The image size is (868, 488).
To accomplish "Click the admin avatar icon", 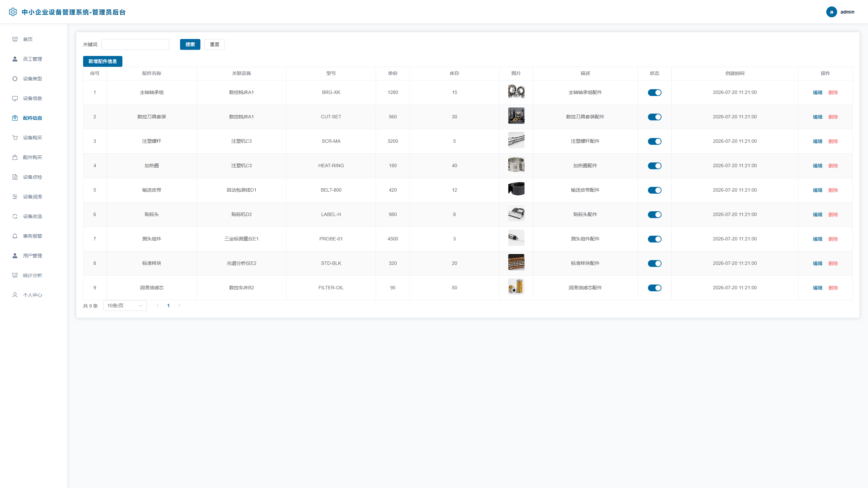I will tap(831, 12).
